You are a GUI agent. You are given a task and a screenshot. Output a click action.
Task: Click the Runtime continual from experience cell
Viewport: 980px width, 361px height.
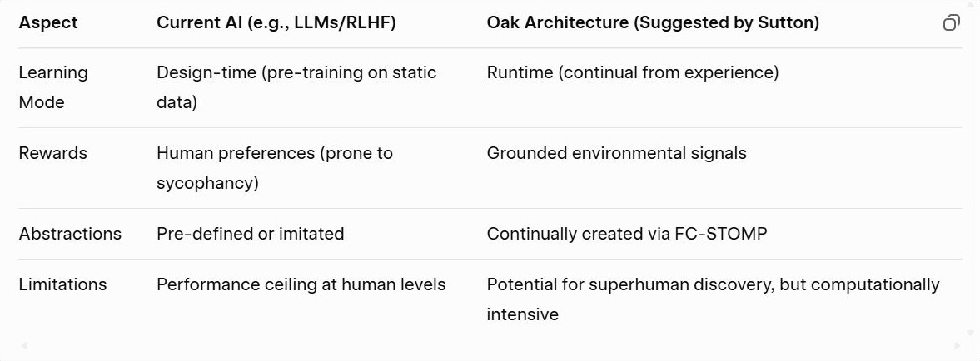point(633,72)
